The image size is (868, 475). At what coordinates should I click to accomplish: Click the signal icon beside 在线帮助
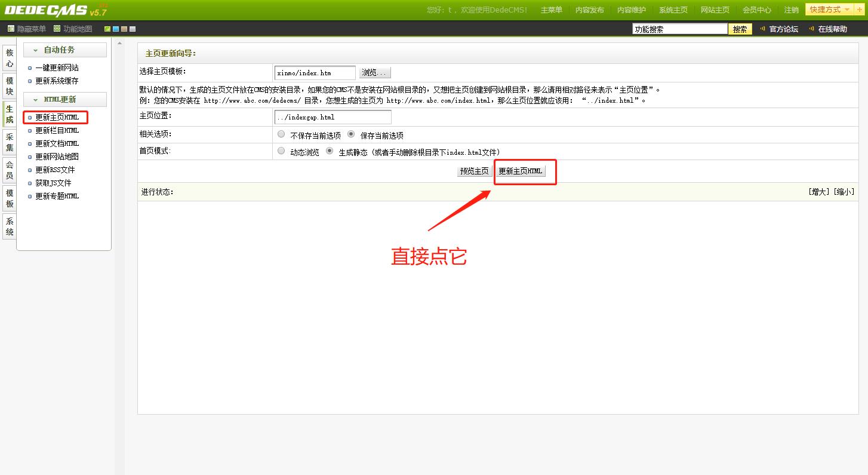(811, 29)
